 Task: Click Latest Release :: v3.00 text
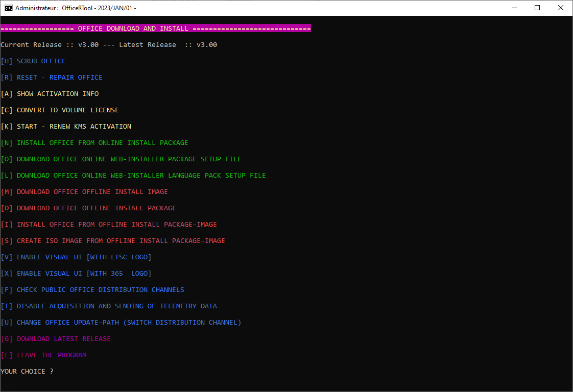point(168,44)
